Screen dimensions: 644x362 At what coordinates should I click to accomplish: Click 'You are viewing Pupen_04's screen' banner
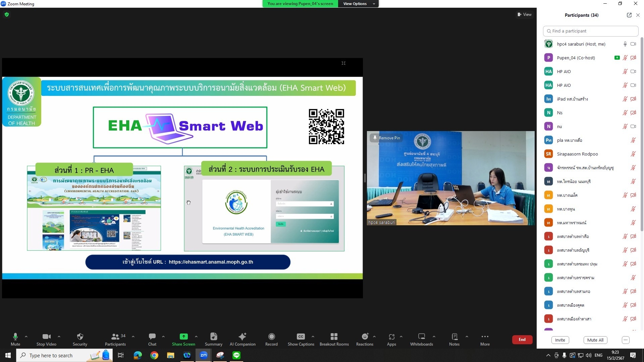[x=300, y=4]
